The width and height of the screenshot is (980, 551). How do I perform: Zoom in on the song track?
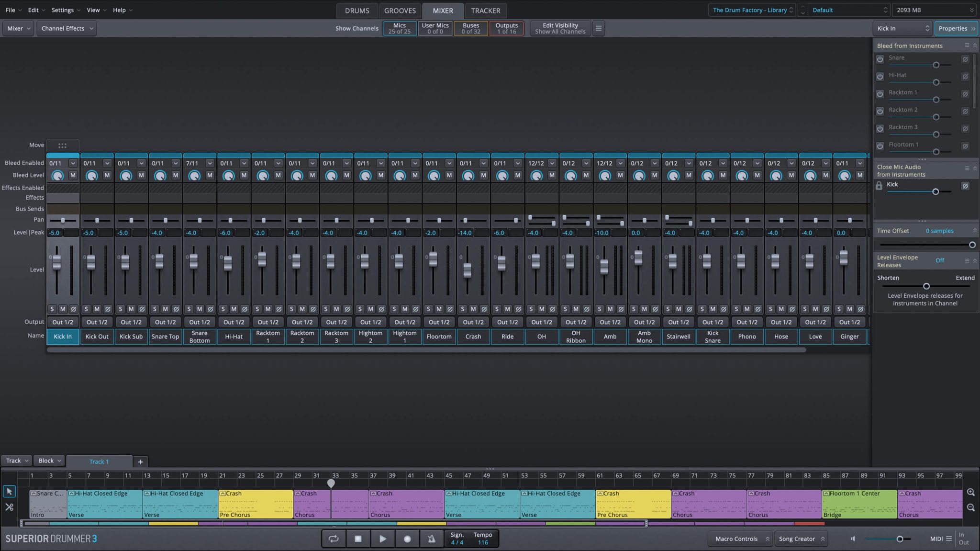tap(970, 492)
